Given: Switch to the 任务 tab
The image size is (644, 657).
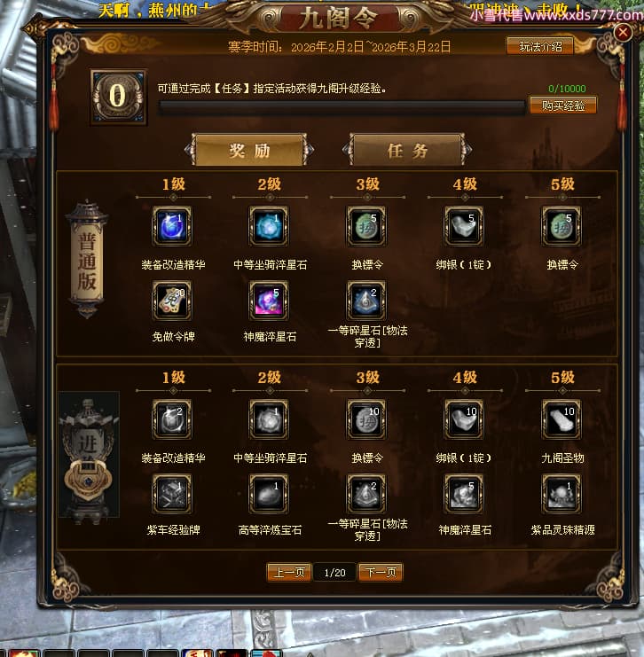Looking at the screenshot, I should (407, 150).
